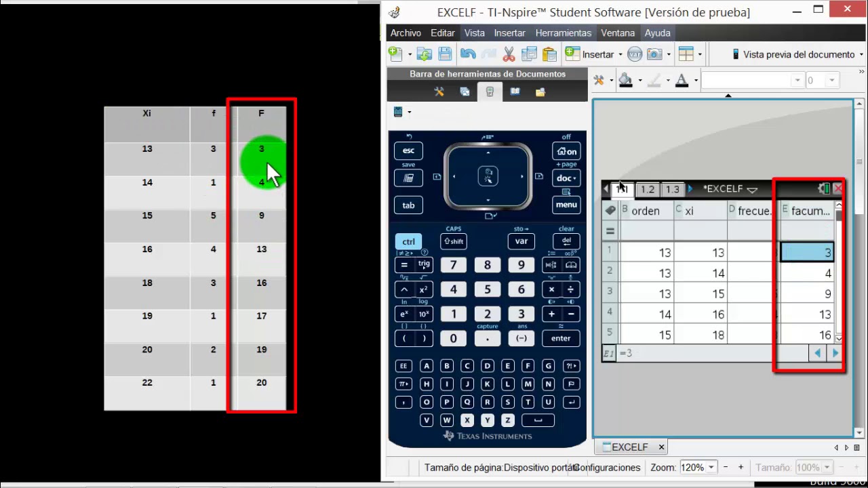Select the xi column header cell
Viewport: 868px width, 488px height.
[701, 211]
